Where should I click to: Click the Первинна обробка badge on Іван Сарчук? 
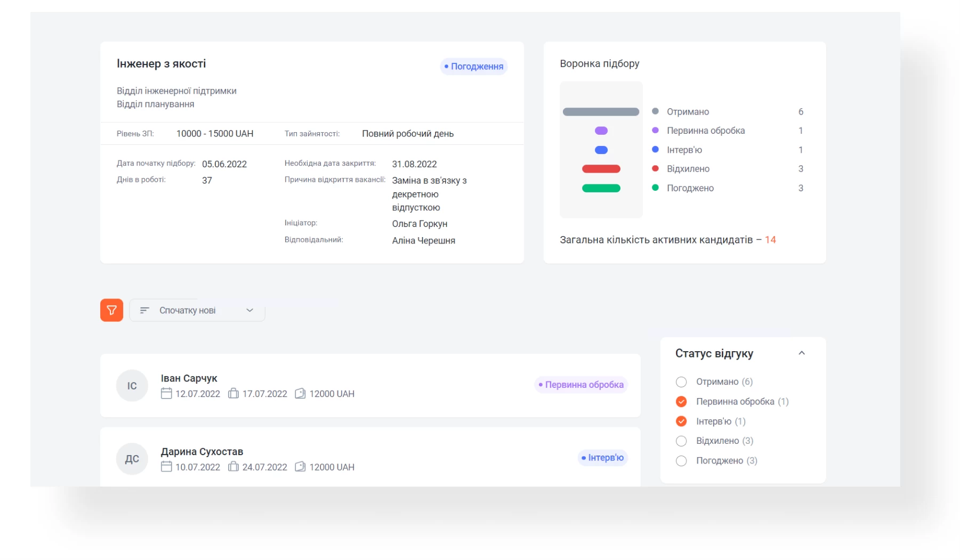pyautogui.click(x=580, y=385)
